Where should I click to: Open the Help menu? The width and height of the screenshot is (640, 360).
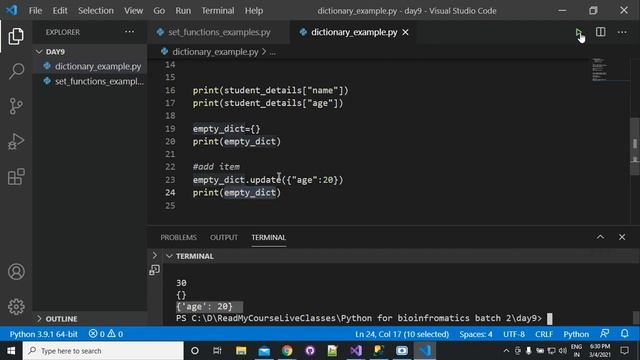pos(254,11)
